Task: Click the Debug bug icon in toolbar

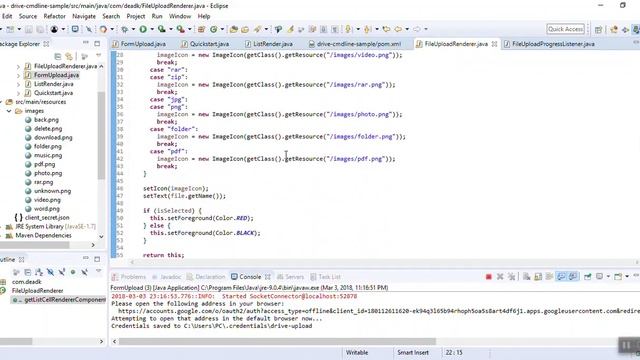Action: pyautogui.click(x=125, y=29)
